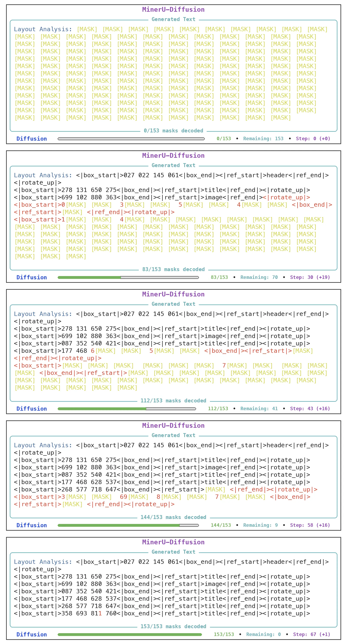Image resolution: width=347 pixels, height=644 pixels.
Task: Select the Generated Text heading in the Step 43 panel
Action: coord(173,304)
